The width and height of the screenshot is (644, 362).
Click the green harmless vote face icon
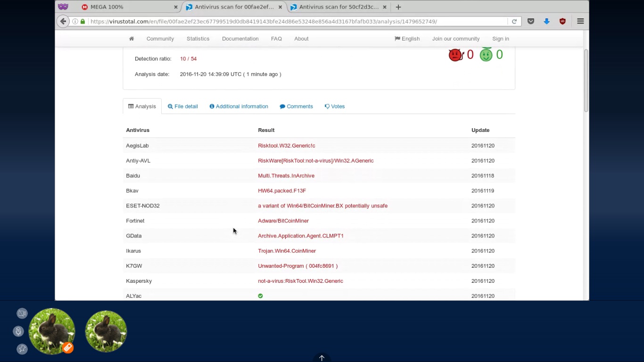(x=486, y=55)
